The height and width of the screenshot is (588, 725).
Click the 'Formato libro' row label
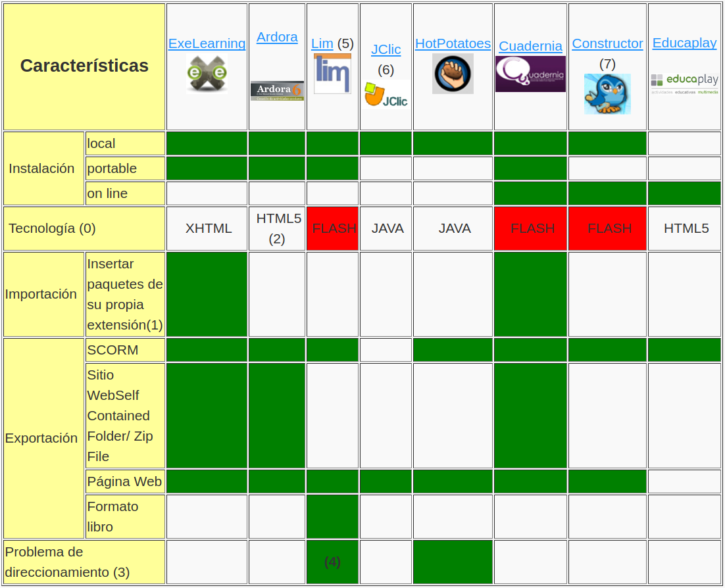click(125, 517)
